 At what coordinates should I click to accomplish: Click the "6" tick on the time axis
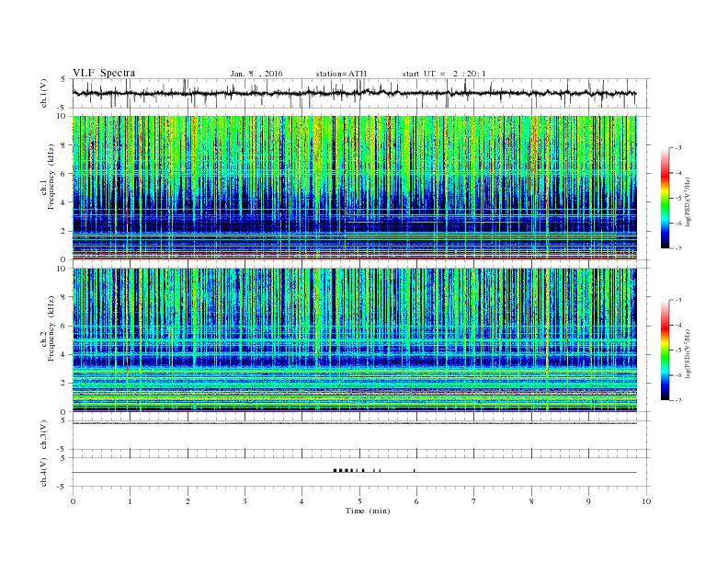pyautogui.click(x=416, y=501)
